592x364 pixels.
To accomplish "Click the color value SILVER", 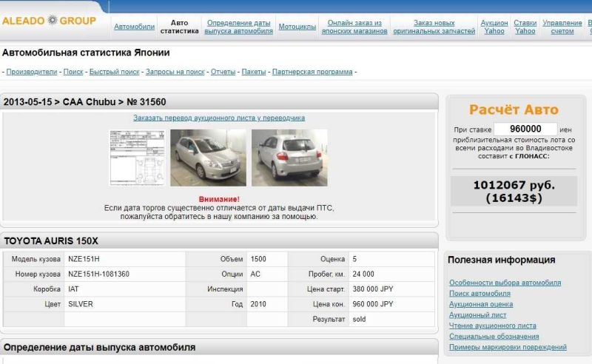I will click(x=81, y=304).
